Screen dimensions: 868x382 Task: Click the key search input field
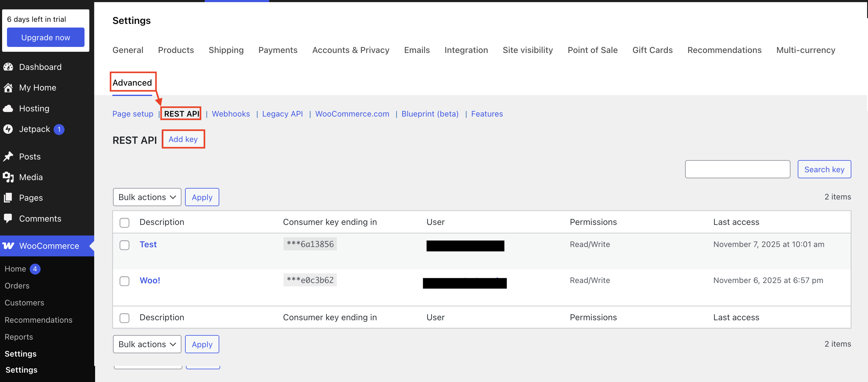click(737, 169)
